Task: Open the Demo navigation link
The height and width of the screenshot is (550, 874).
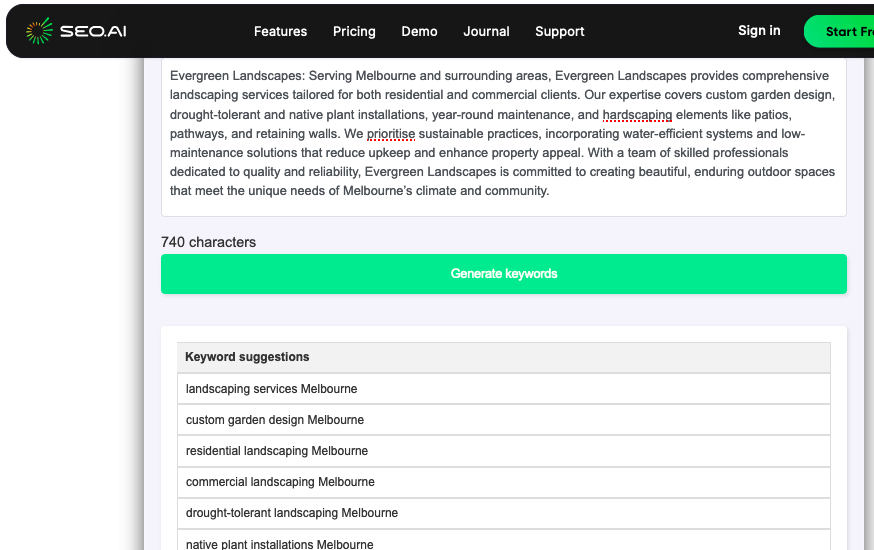Action: click(x=419, y=31)
